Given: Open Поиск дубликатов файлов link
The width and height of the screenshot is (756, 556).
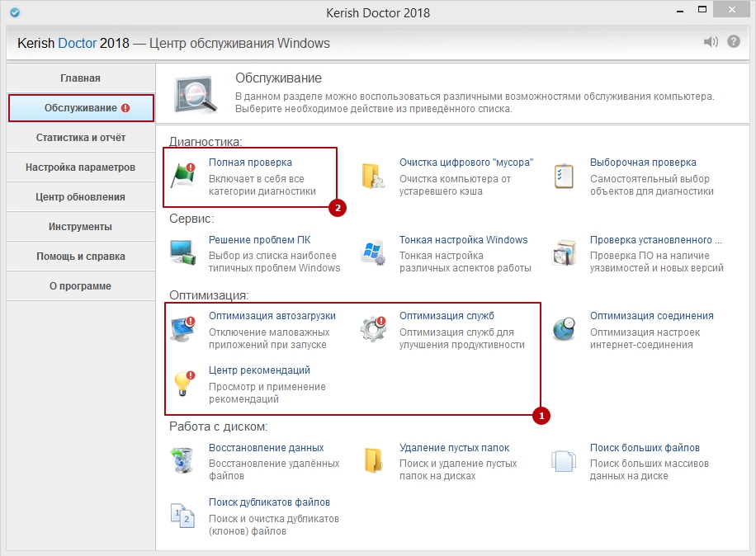Looking at the screenshot, I should (269, 502).
